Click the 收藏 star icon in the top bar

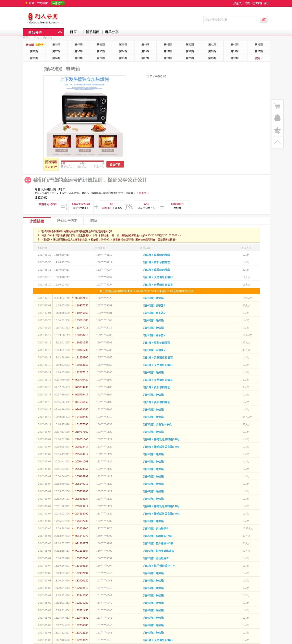point(27,3)
